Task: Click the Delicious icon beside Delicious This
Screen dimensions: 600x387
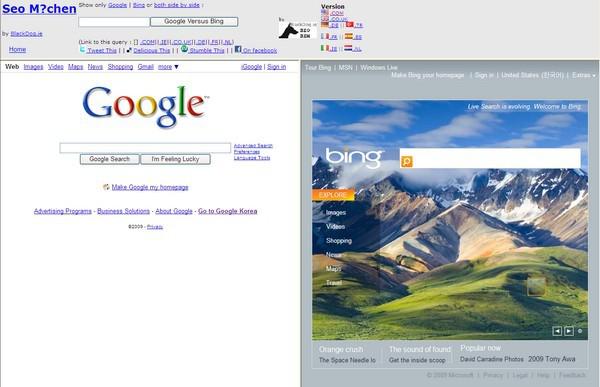Action: [x=129, y=50]
